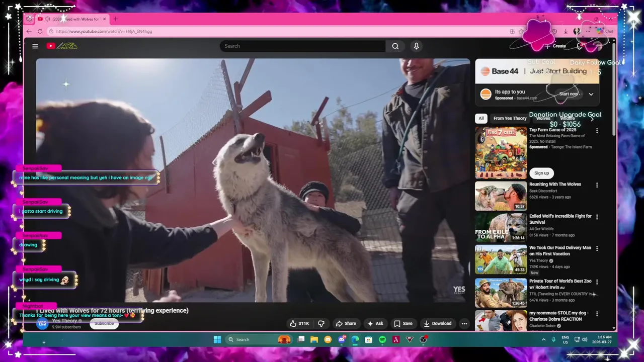The height and width of the screenshot is (362, 644).
Task: Go back using the browser back arrow
Action: tap(29, 31)
